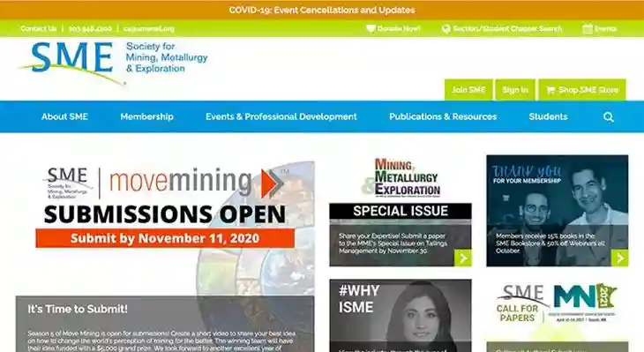This screenshot has height=352, width=644.
Task: Click the Section/Student Chapter Search globe icon
Action: [x=446, y=29]
